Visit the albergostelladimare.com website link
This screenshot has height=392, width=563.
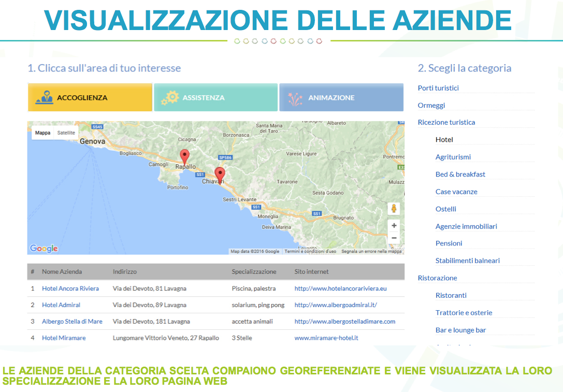pyautogui.click(x=345, y=321)
